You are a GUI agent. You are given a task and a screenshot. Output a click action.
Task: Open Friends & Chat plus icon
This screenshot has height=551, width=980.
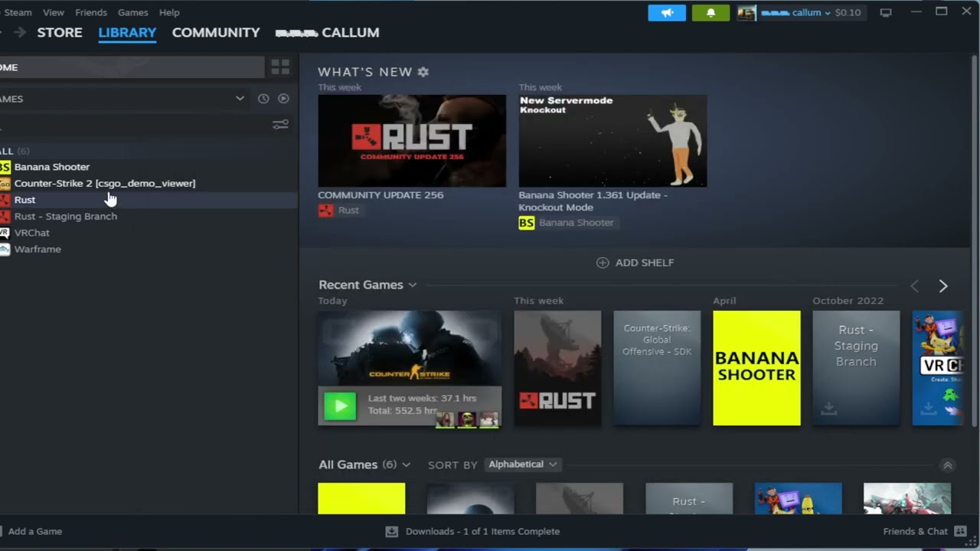pos(959,531)
